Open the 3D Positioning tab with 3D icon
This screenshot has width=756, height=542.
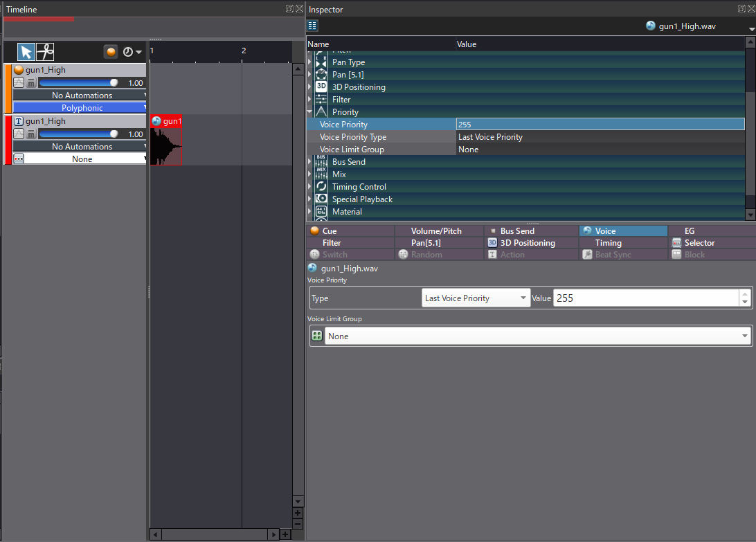531,242
